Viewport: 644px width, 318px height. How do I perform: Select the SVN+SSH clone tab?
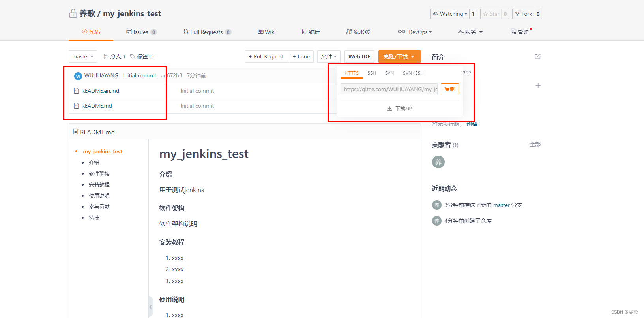coord(413,73)
